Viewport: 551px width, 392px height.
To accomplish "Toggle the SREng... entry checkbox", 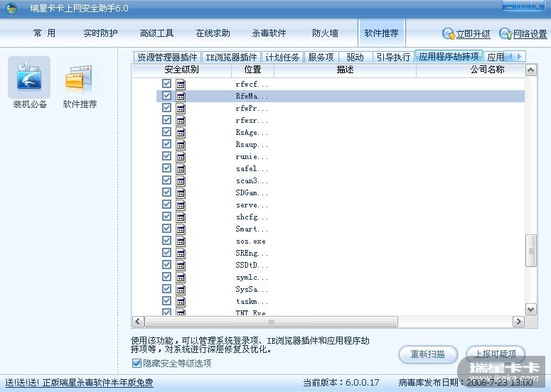I will (x=166, y=252).
